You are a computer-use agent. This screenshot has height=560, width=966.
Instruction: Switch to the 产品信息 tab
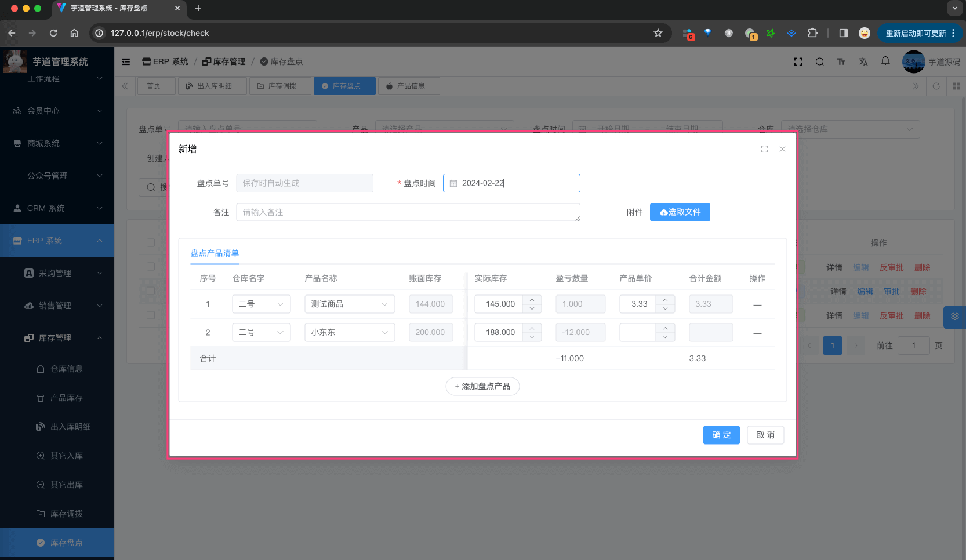(409, 86)
